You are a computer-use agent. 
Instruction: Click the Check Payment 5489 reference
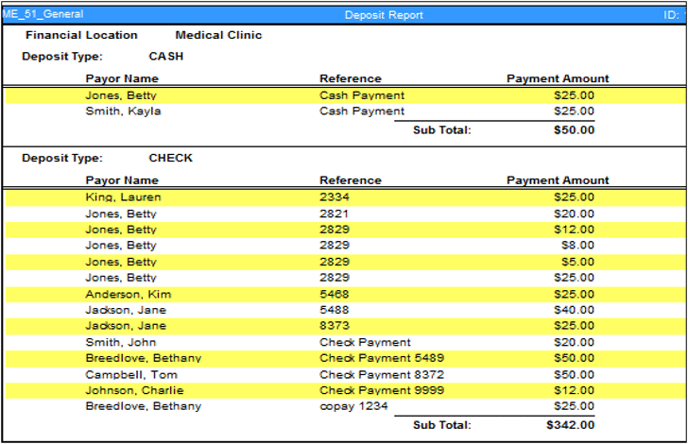(381, 358)
